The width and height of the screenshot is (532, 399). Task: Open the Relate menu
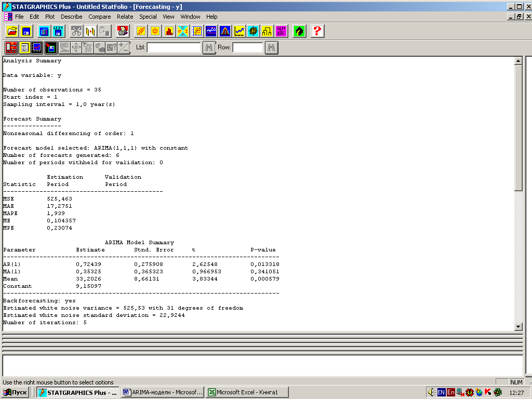(x=125, y=17)
